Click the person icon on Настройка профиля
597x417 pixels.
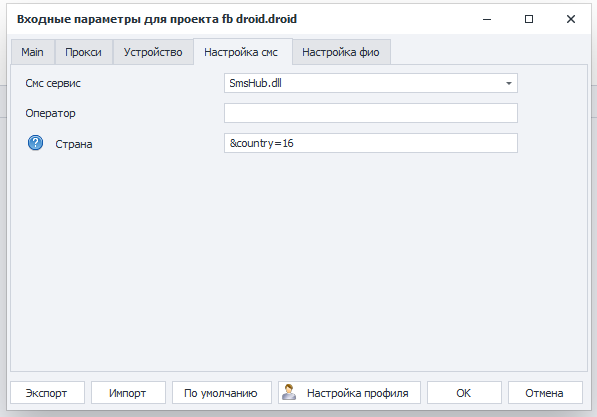pyautogui.click(x=289, y=392)
